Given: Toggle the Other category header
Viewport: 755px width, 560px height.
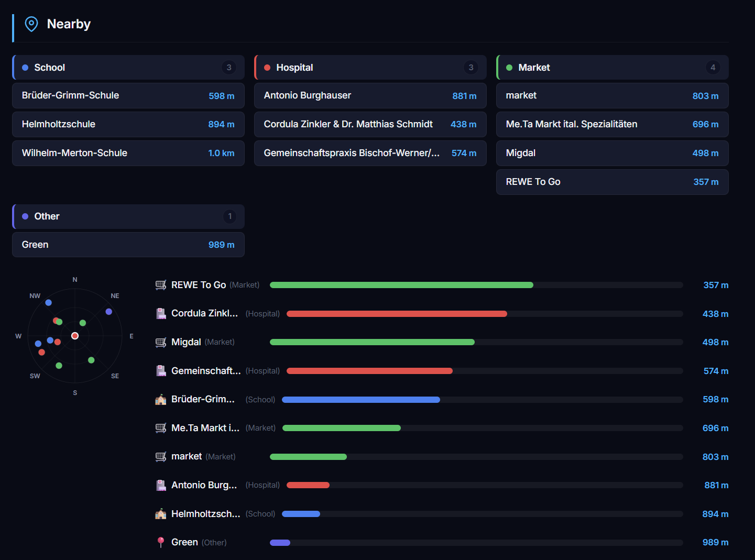Looking at the screenshot, I should tap(128, 216).
